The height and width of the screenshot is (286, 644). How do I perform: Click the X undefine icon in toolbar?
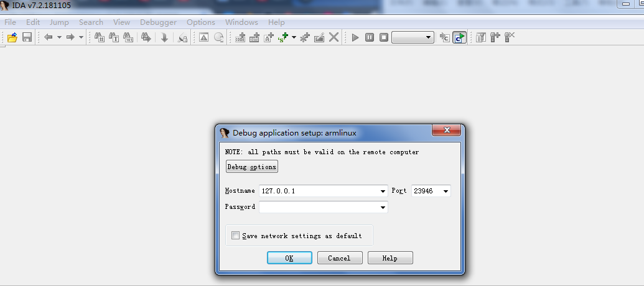click(334, 37)
